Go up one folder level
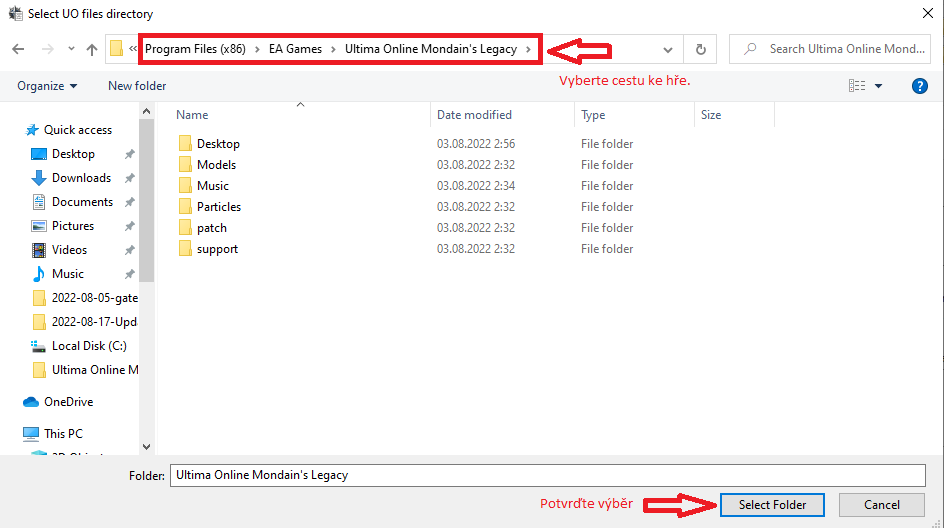The image size is (944, 528). pos(92,49)
